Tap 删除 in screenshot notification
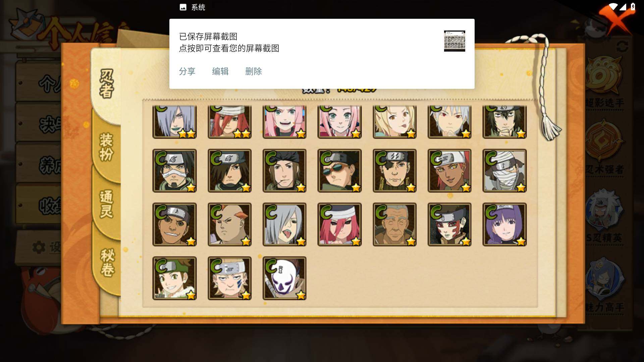 254,71
